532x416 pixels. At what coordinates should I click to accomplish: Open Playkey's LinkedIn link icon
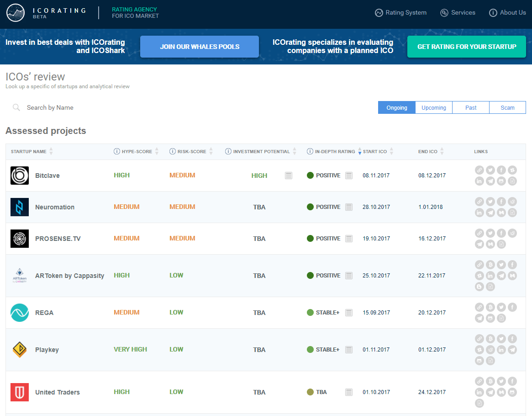click(x=501, y=350)
